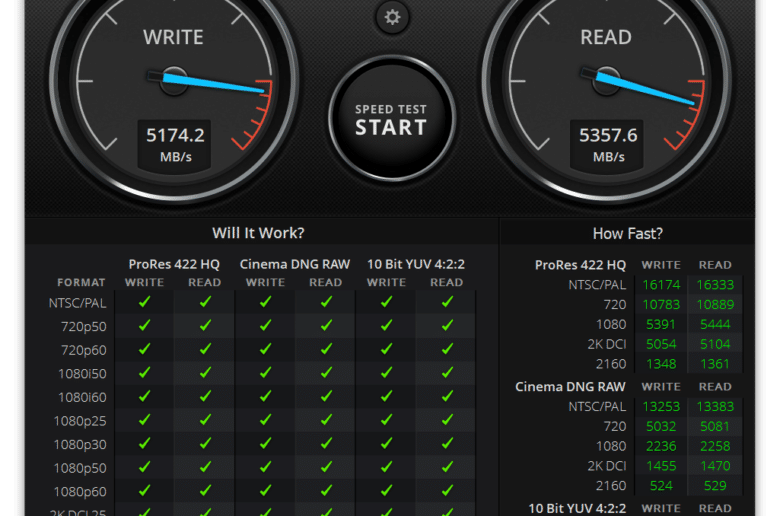The width and height of the screenshot is (780, 516).
Task: Start the speed test
Action: [391, 119]
